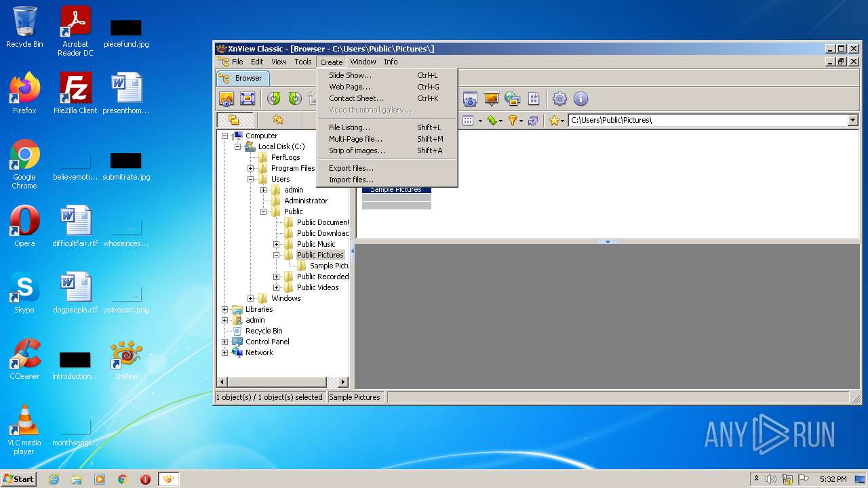
Task: Expand the Program Files tree node
Action: (x=251, y=168)
